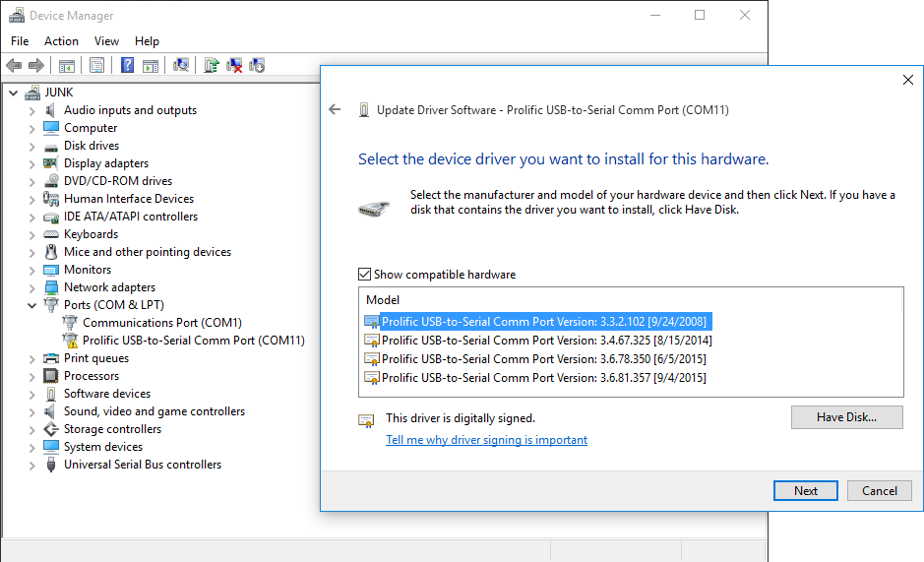Open the Action menu
Screen dimensions: 924x562
click(x=61, y=41)
